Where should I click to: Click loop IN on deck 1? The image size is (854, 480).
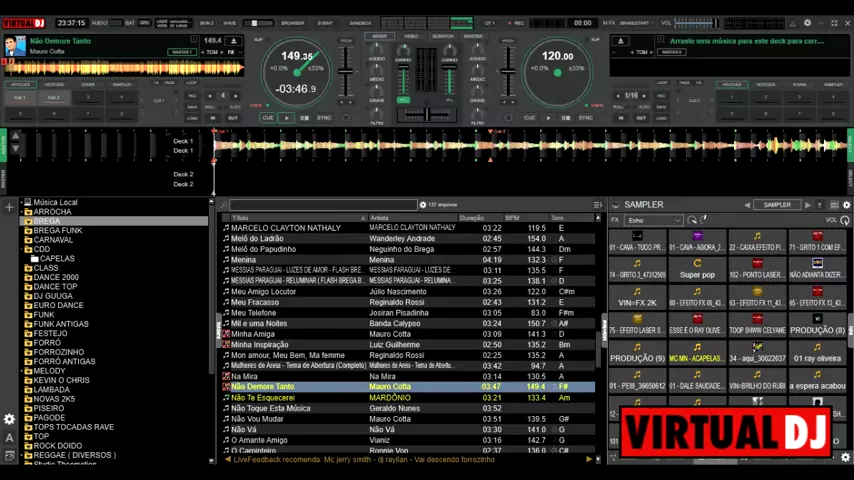pyautogui.click(x=213, y=118)
